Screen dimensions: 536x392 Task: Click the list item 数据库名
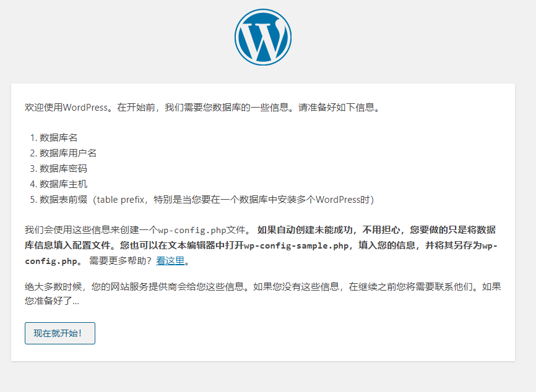(58, 138)
